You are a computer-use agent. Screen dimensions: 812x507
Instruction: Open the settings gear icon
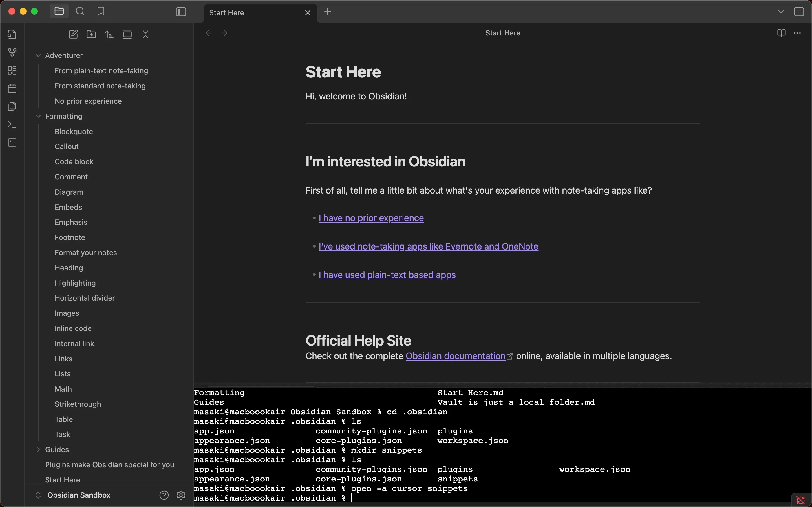pyautogui.click(x=181, y=495)
